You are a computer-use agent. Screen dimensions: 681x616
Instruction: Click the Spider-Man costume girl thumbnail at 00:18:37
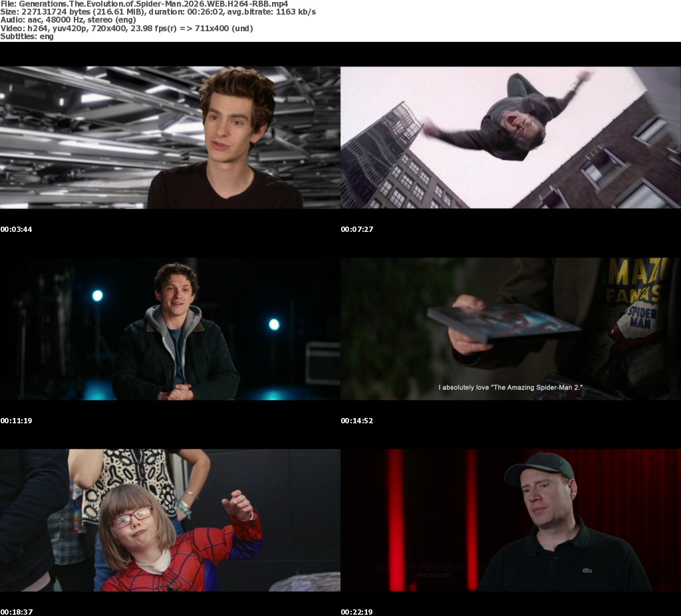coord(170,520)
